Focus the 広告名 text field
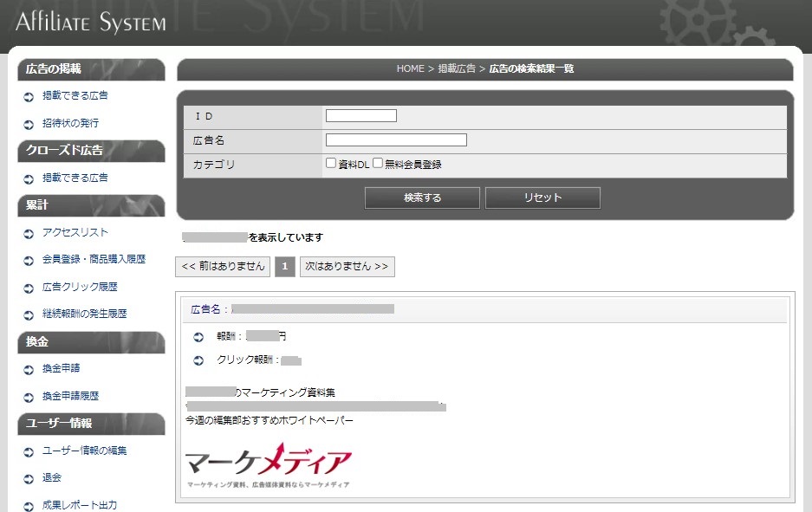Image resolution: width=812 pixels, height=512 pixels. pos(396,140)
